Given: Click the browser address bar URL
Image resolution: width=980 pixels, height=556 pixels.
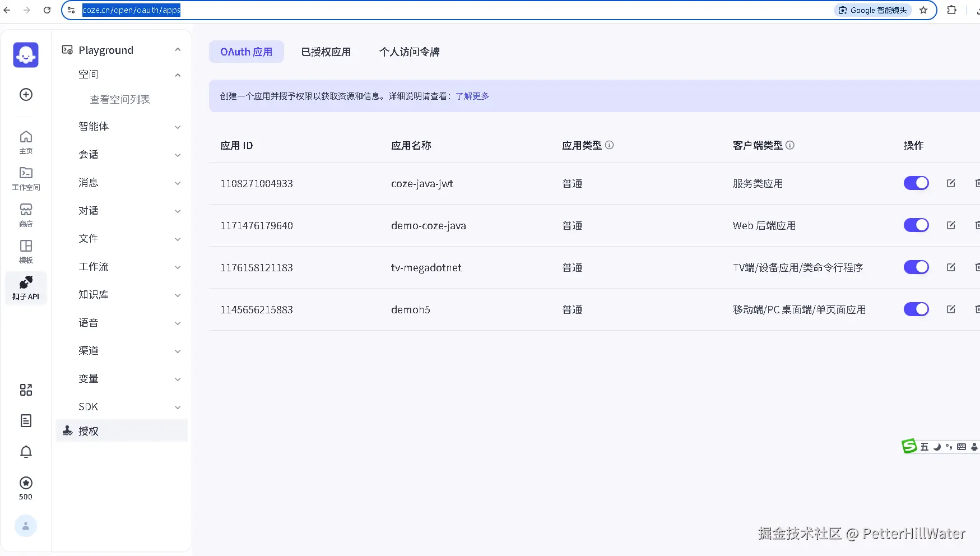Looking at the screenshot, I should (x=131, y=10).
